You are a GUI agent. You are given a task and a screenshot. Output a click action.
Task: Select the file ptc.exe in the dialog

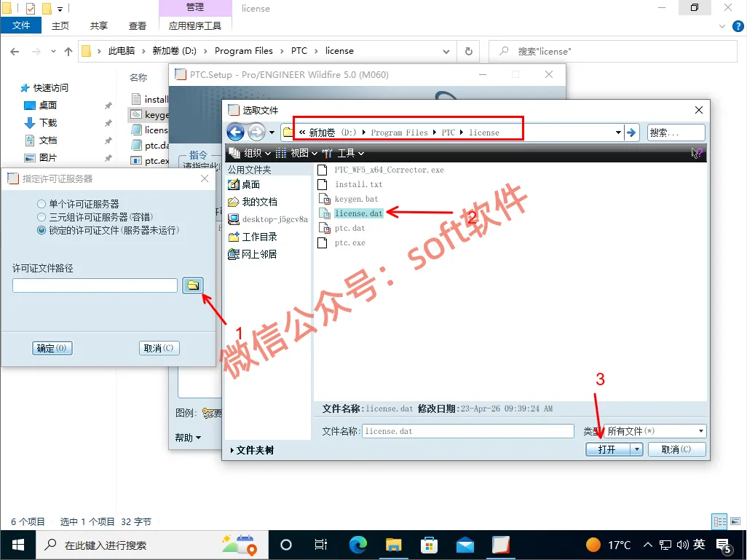click(341, 242)
